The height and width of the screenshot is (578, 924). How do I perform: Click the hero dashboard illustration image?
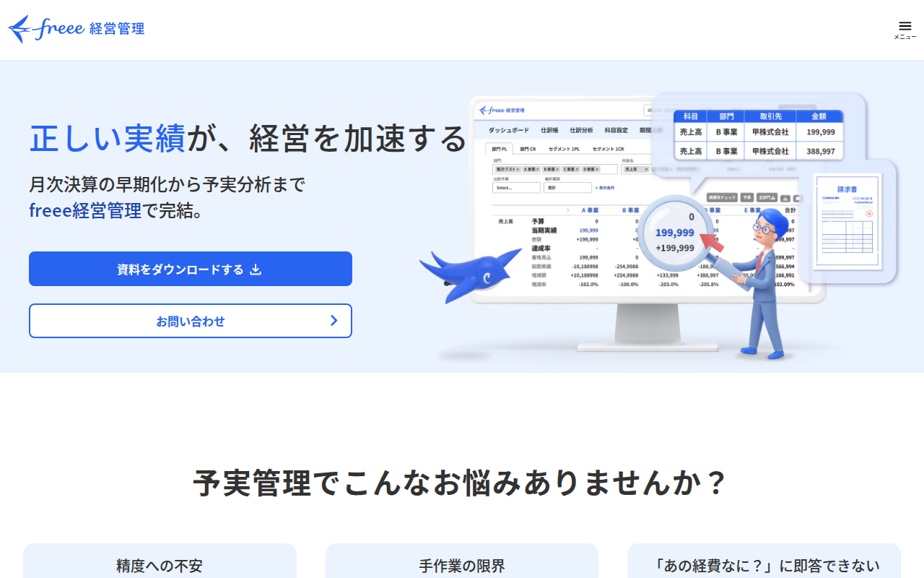(x=658, y=227)
